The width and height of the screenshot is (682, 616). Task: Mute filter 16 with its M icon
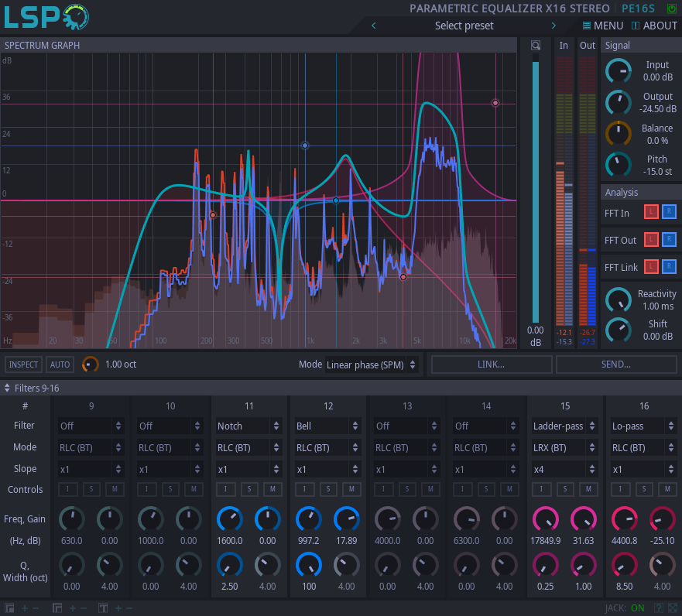pyautogui.click(x=667, y=489)
